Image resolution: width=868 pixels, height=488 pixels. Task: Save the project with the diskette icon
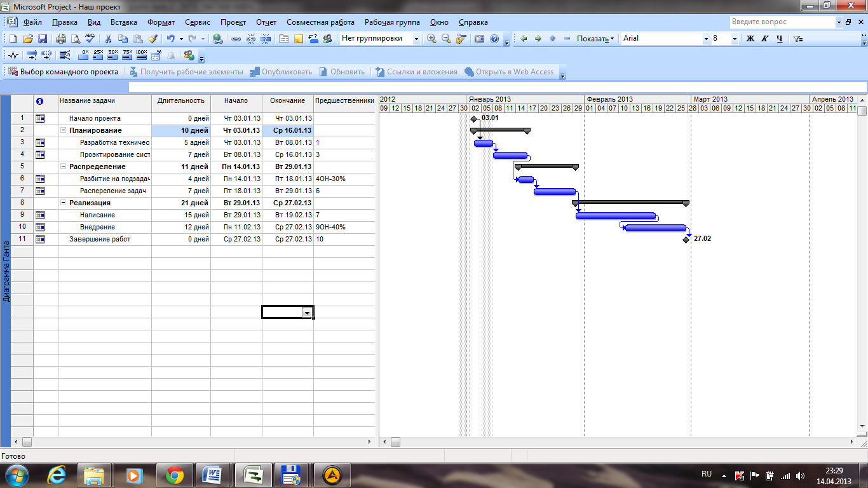point(43,39)
